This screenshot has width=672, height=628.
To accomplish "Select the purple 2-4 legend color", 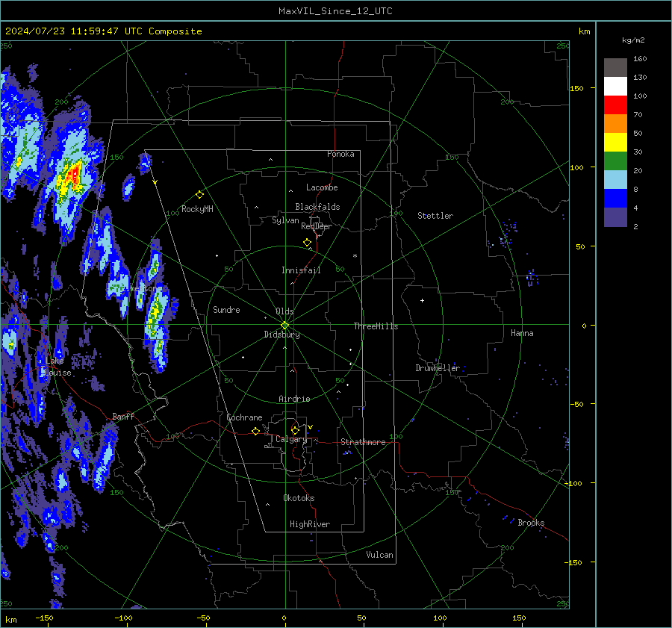I will (x=615, y=217).
